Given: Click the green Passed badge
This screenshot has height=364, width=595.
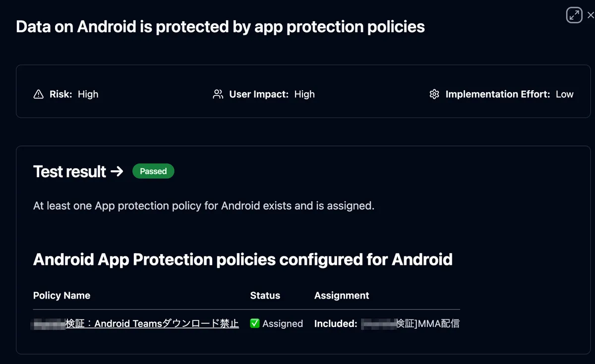Looking at the screenshot, I should (153, 171).
